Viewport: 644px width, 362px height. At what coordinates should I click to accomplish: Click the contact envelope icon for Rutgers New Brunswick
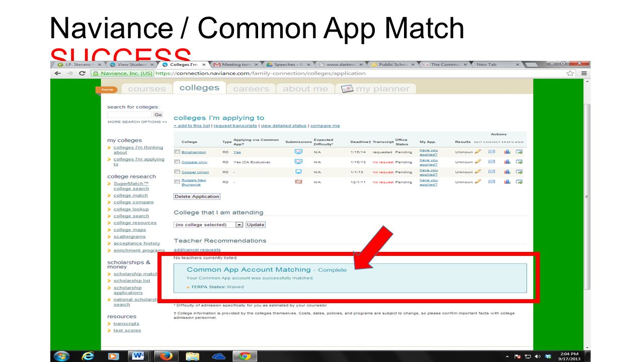[x=492, y=181]
